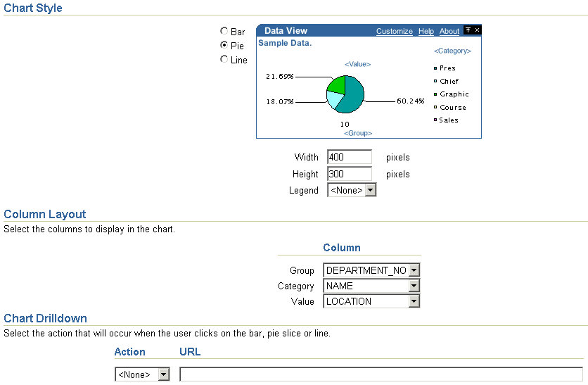Click the Height input field
The height and width of the screenshot is (385, 588).
pos(350,174)
